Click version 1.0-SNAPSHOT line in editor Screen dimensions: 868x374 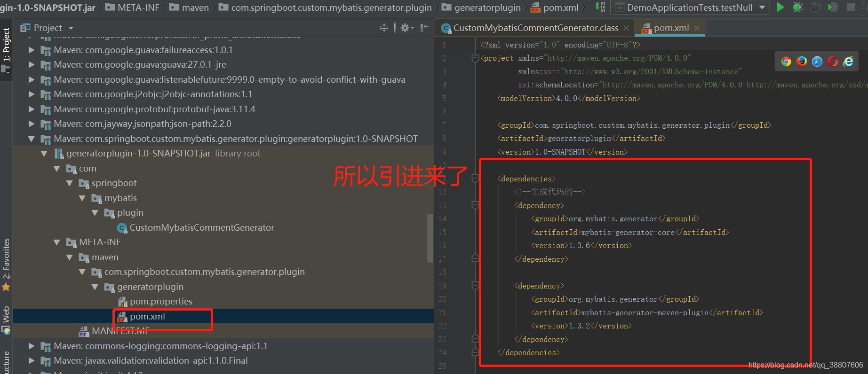(562, 152)
